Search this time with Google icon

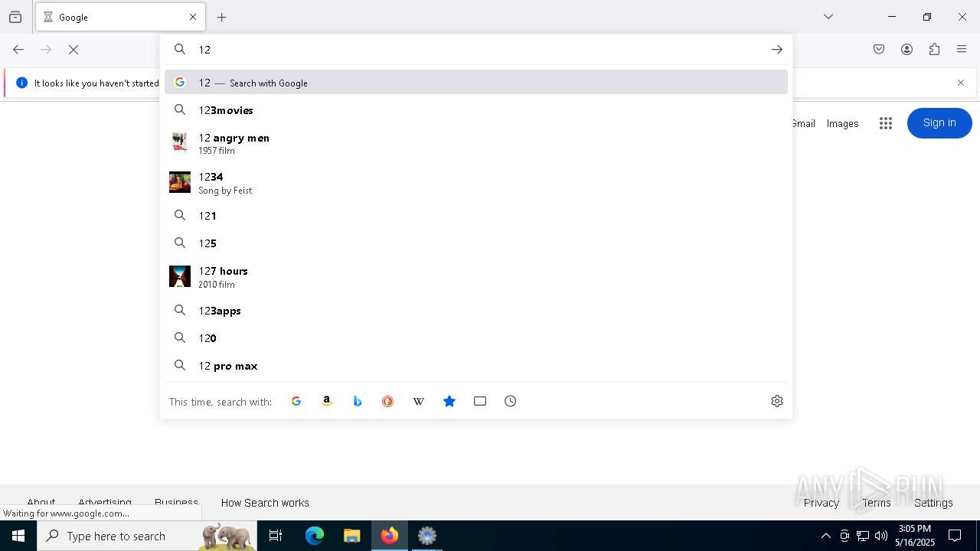pyautogui.click(x=296, y=401)
